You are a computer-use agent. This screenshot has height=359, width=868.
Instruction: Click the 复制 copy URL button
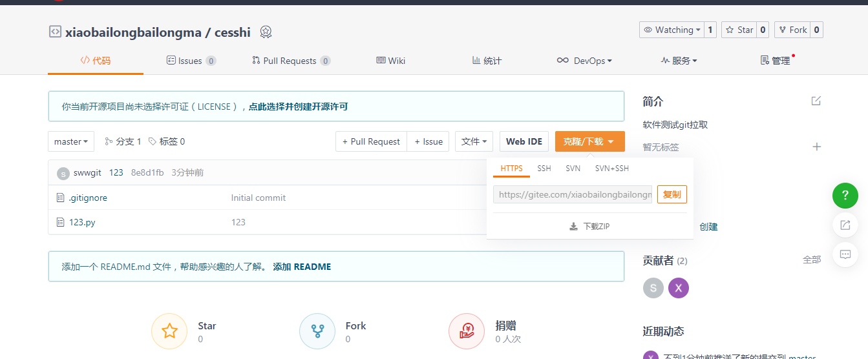click(x=672, y=194)
